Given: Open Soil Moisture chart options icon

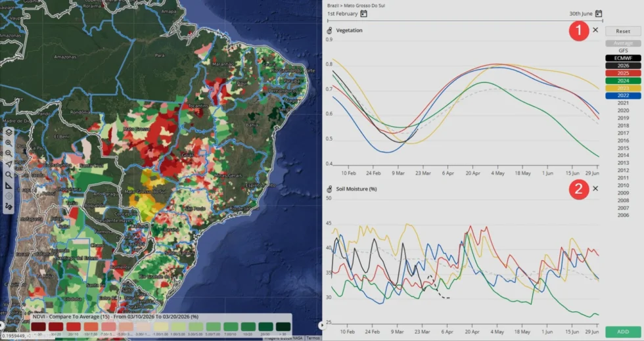Looking at the screenshot, I should [329, 189].
